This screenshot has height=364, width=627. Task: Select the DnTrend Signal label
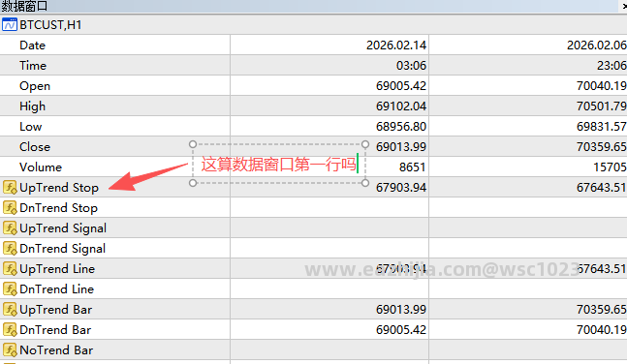pyautogui.click(x=62, y=249)
